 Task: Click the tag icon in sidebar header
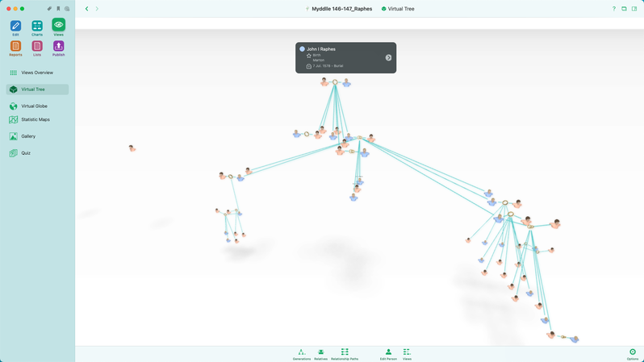click(x=49, y=9)
